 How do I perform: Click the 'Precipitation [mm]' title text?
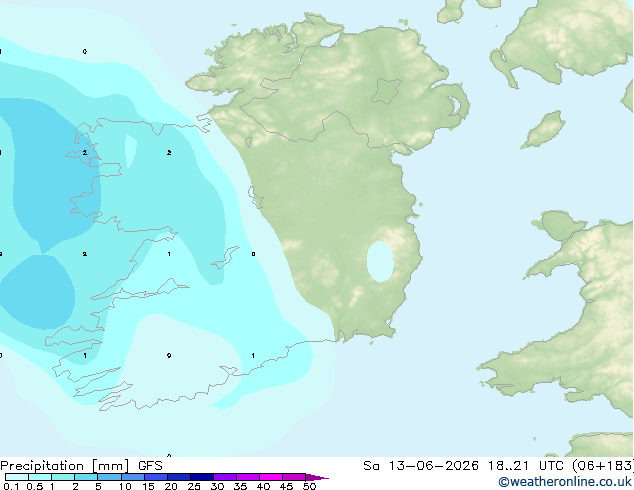(65, 466)
